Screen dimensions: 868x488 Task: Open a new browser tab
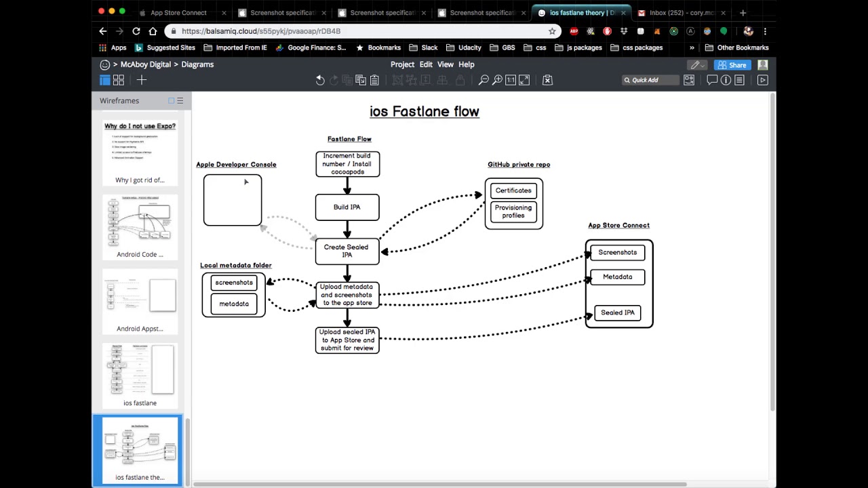coord(743,12)
